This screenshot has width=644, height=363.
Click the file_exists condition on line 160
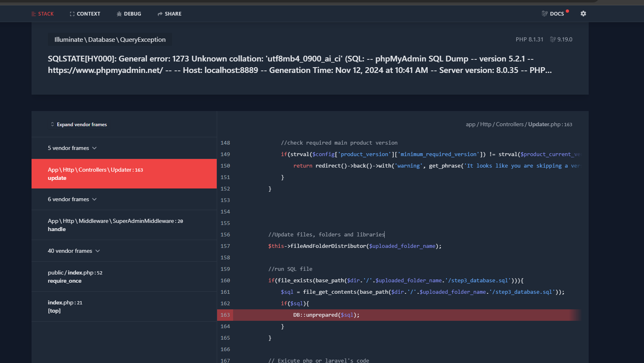396,280
